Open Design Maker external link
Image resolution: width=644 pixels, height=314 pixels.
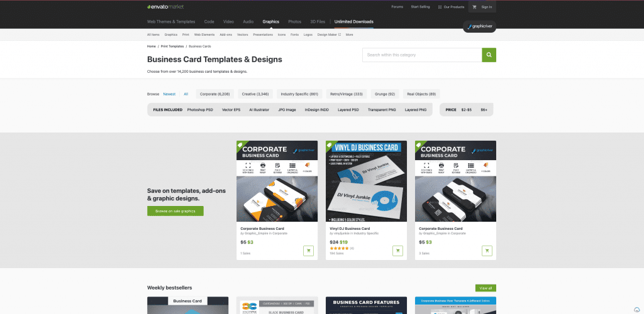(x=329, y=35)
